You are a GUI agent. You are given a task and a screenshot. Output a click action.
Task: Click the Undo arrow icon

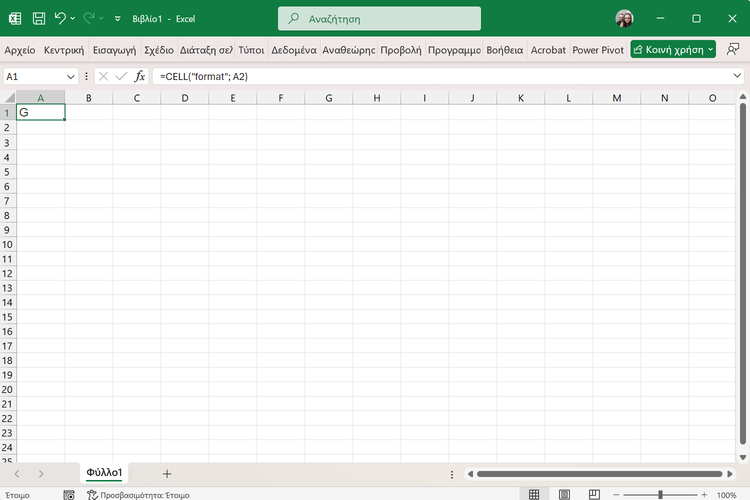tap(60, 18)
